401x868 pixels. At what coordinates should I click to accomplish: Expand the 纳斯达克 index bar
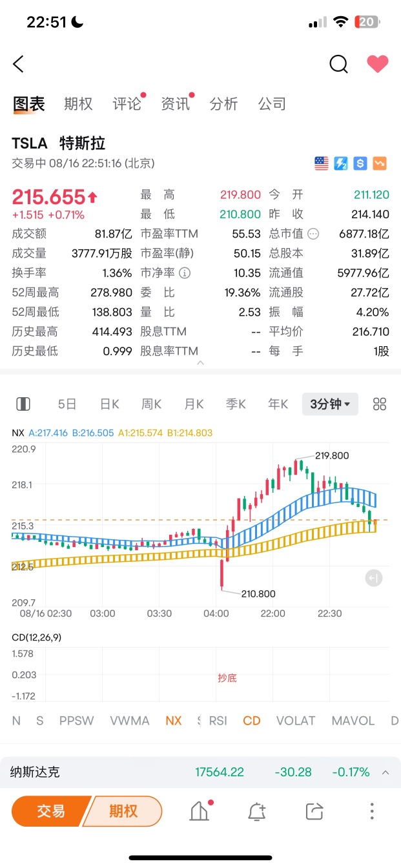(x=386, y=772)
